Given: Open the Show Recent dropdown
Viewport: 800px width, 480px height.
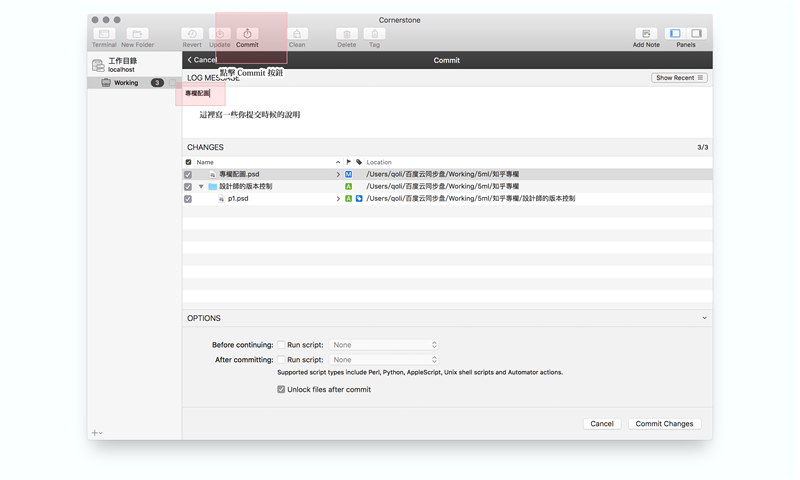Looking at the screenshot, I should [680, 78].
